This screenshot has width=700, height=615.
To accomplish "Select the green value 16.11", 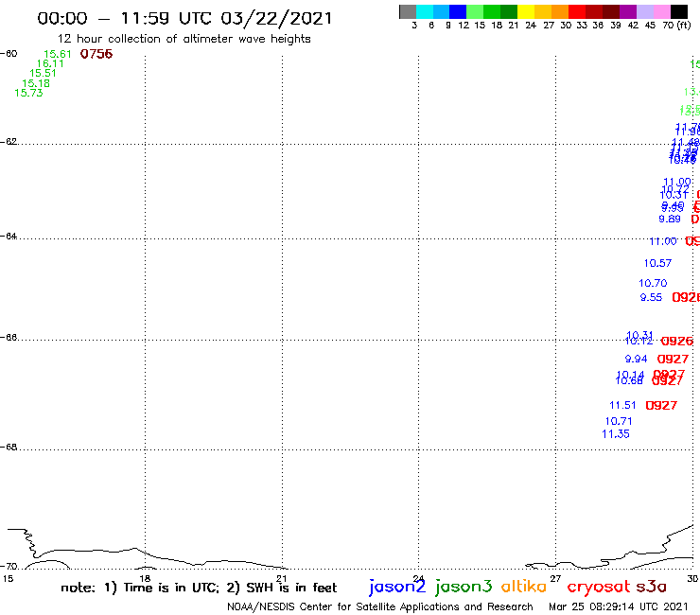I will point(50,64).
